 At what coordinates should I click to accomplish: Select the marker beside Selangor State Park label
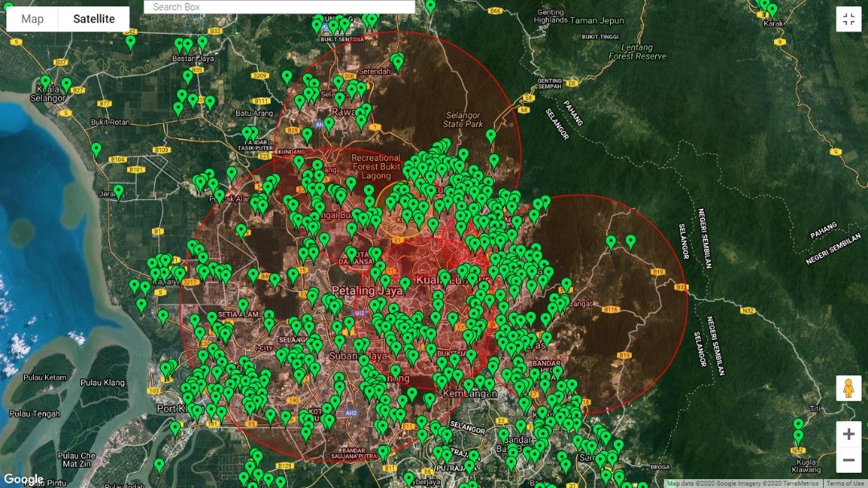click(x=491, y=136)
